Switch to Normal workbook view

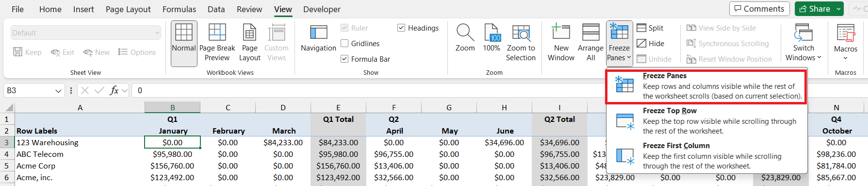184,43
